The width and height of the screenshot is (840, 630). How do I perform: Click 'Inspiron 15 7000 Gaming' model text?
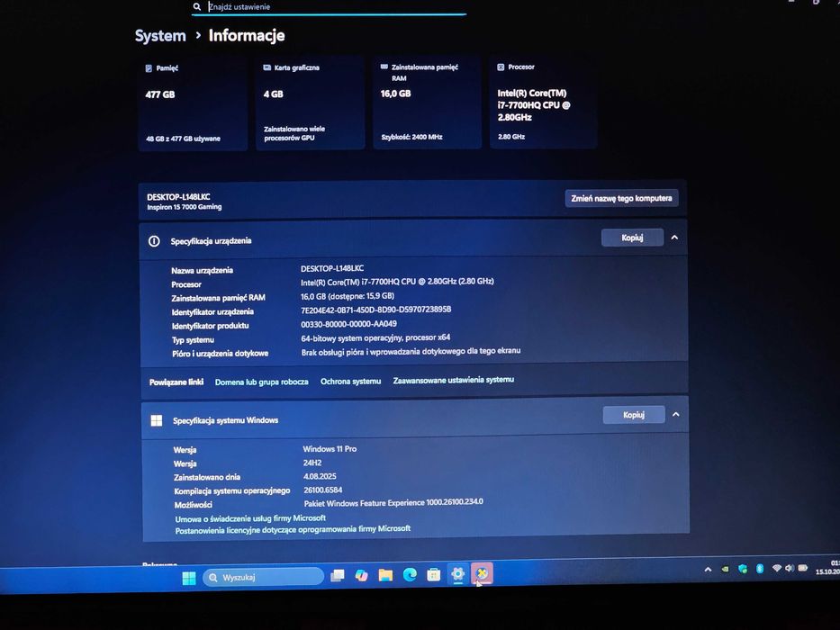185,207
